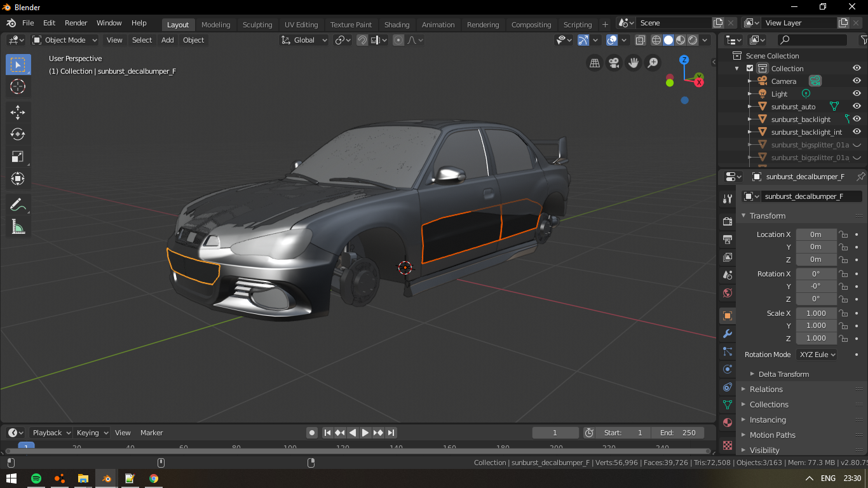Select the Scale tool
868x488 pixels.
18,156
